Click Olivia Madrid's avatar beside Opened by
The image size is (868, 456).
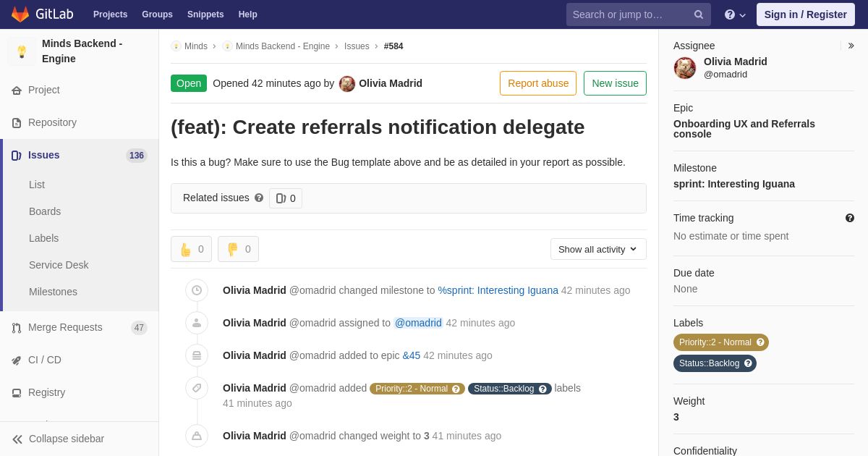coord(347,83)
